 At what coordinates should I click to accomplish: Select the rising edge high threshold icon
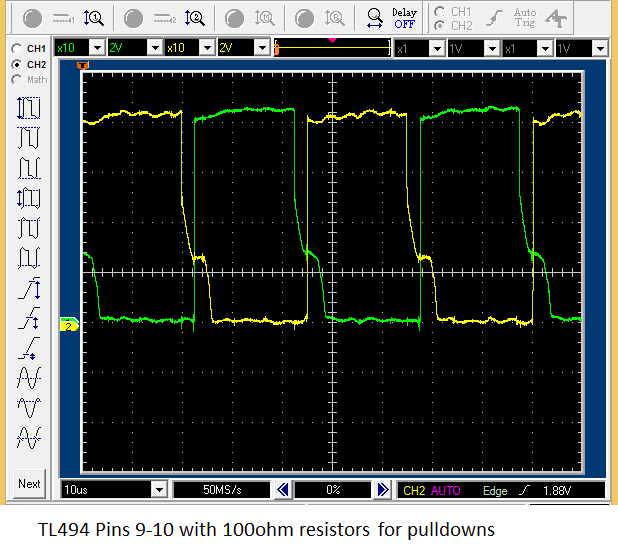pos(29,288)
